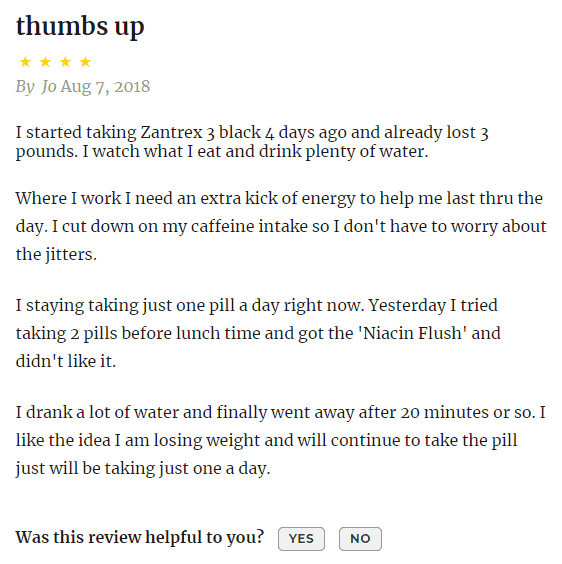562x564 pixels.
Task: Click the third gold rating star
Action: (x=65, y=62)
